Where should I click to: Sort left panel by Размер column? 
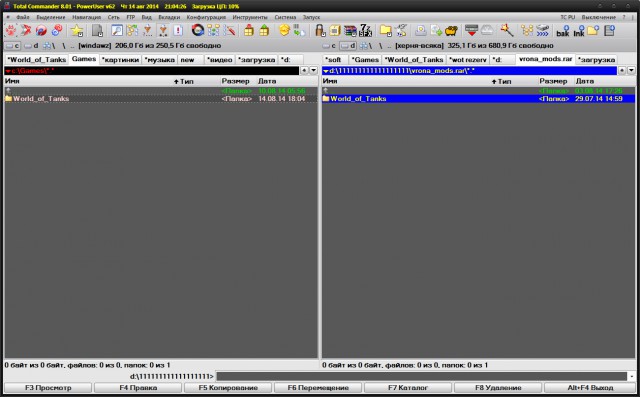(236, 81)
